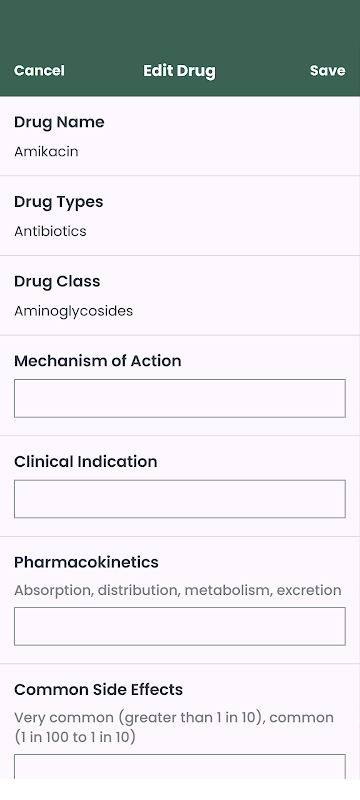Focus the Clinical Indication text box
Screen dimensions: 360x800
[x=179, y=499]
